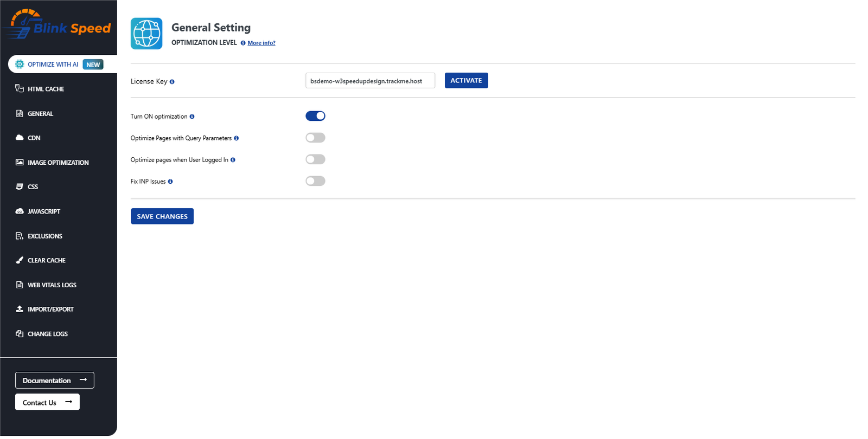The height and width of the screenshot is (439, 868).
Task: Click the CDN cloud icon
Action: [20, 138]
